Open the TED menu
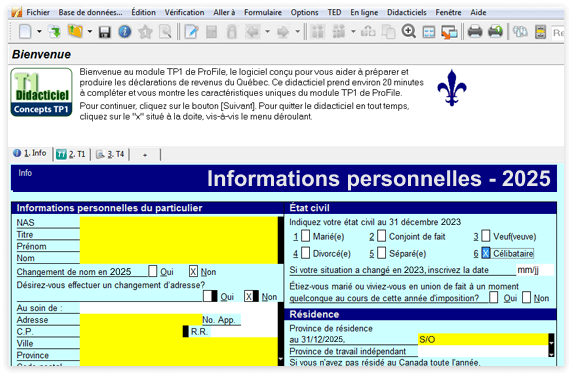Image resolution: width=572 pixels, height=376 pixels. (x=334, y=12)
